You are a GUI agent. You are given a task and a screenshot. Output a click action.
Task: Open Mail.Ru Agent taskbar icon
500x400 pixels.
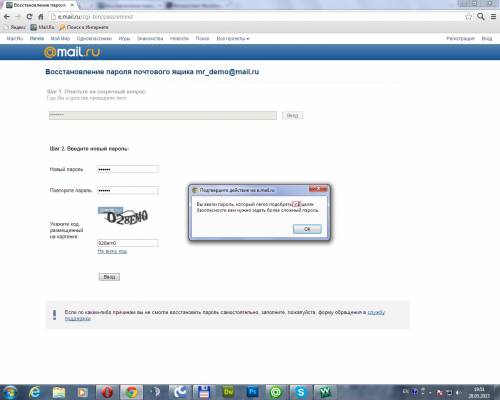pyautogui.click(x=276, y=392)
